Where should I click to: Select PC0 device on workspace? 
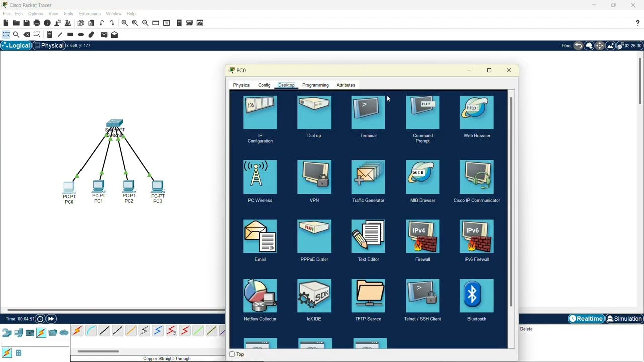(69, 188)
